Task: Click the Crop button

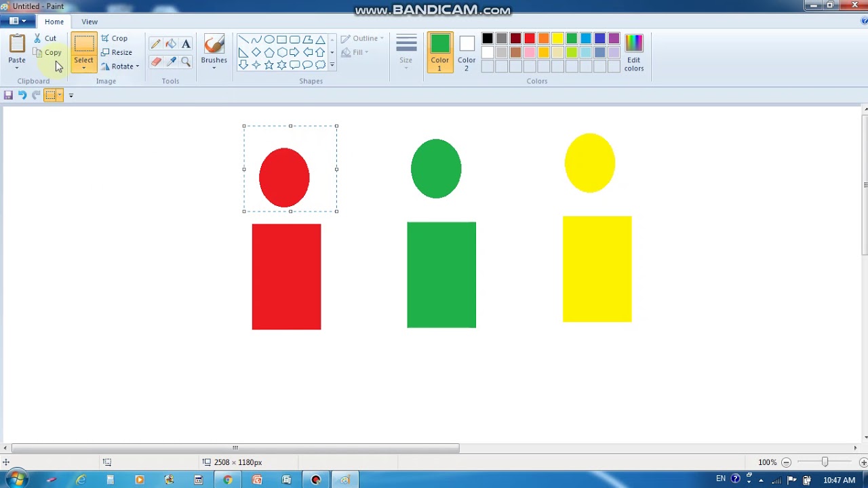Action: tap(114, 39)
